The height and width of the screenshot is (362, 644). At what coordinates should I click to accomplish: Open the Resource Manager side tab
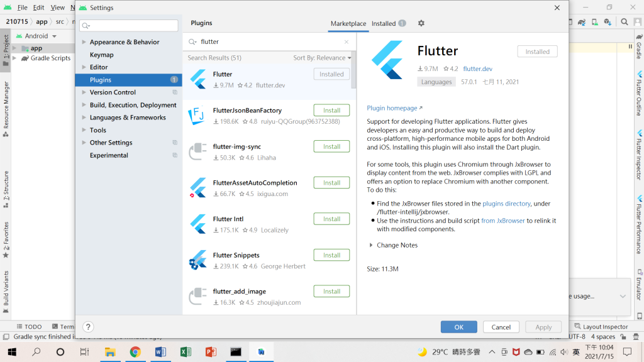pyautogui.click(x=6, y=109)
